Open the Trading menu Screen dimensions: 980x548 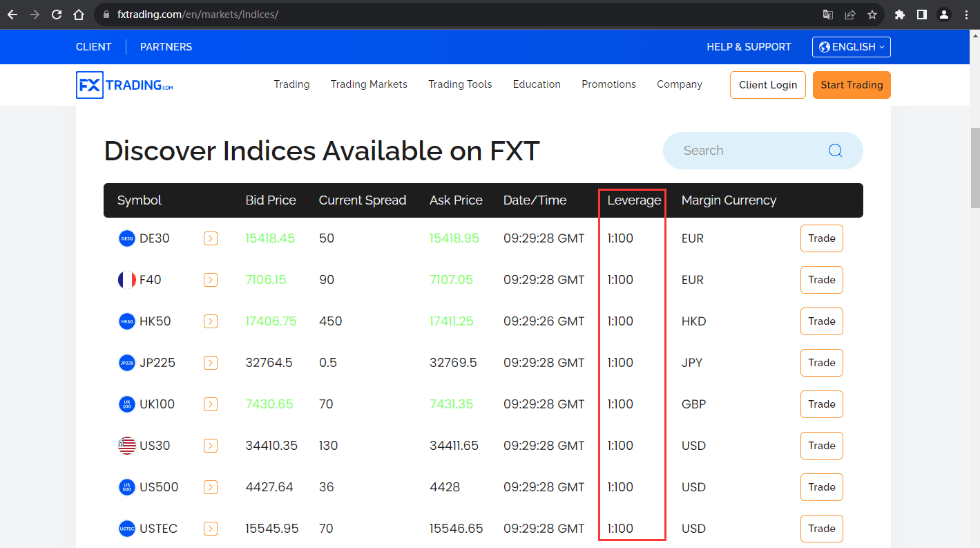(x=291, y=84)
